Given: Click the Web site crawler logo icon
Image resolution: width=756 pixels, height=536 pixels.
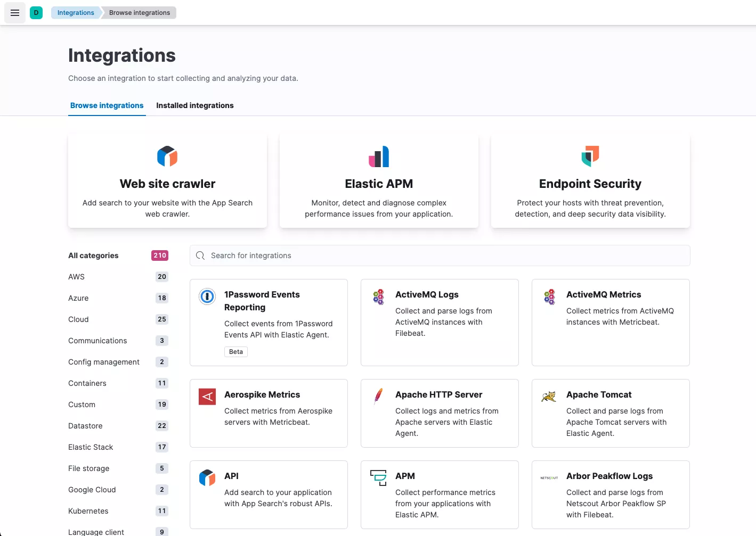Looking at the screenshot, I should [167, 156].
